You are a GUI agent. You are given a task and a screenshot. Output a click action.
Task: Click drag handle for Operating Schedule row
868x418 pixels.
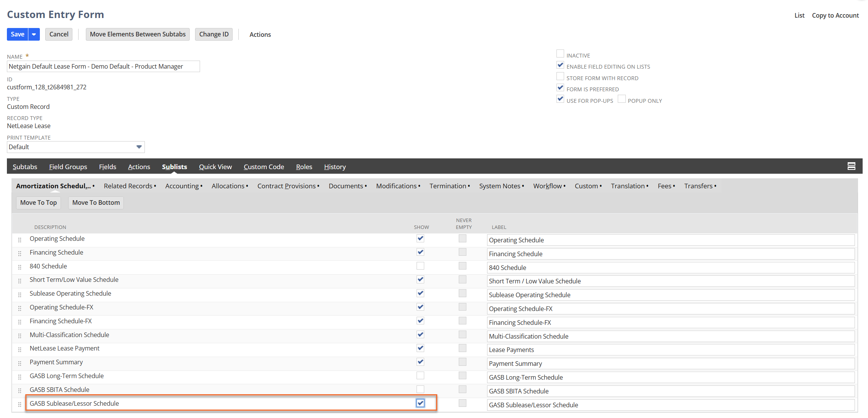(x=20, y=240)
